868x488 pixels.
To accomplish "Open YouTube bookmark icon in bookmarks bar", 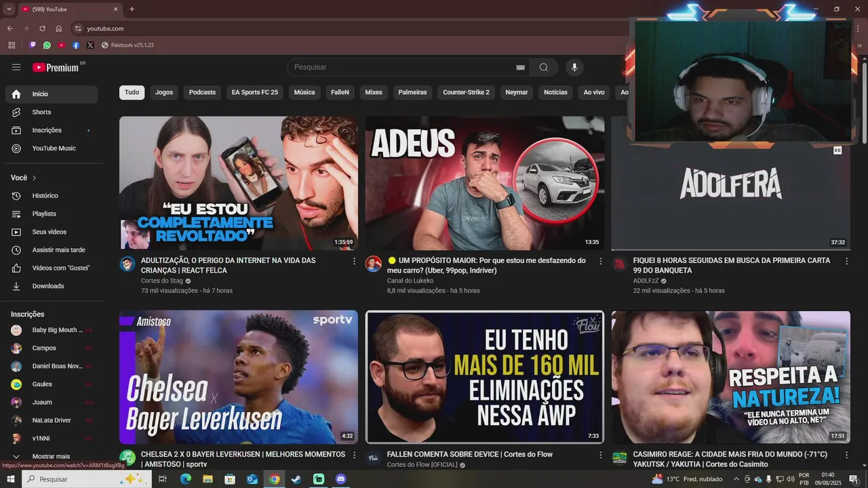I will click(62, 45).
